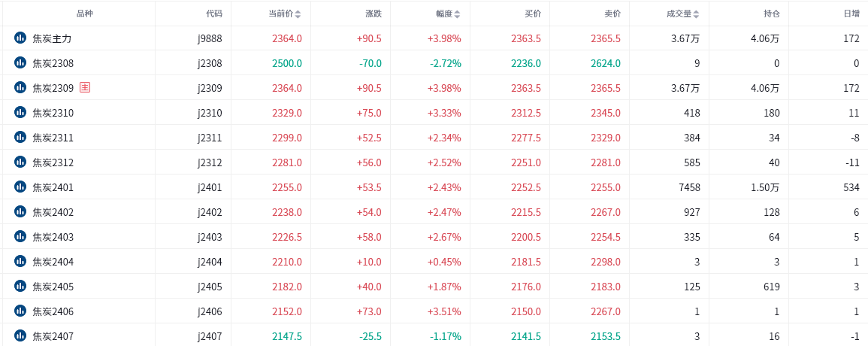Click chart icon beside 焦炭主力
Image resolution: width=868 pixels, height=346 pixels.
click(x=20, y=38)
